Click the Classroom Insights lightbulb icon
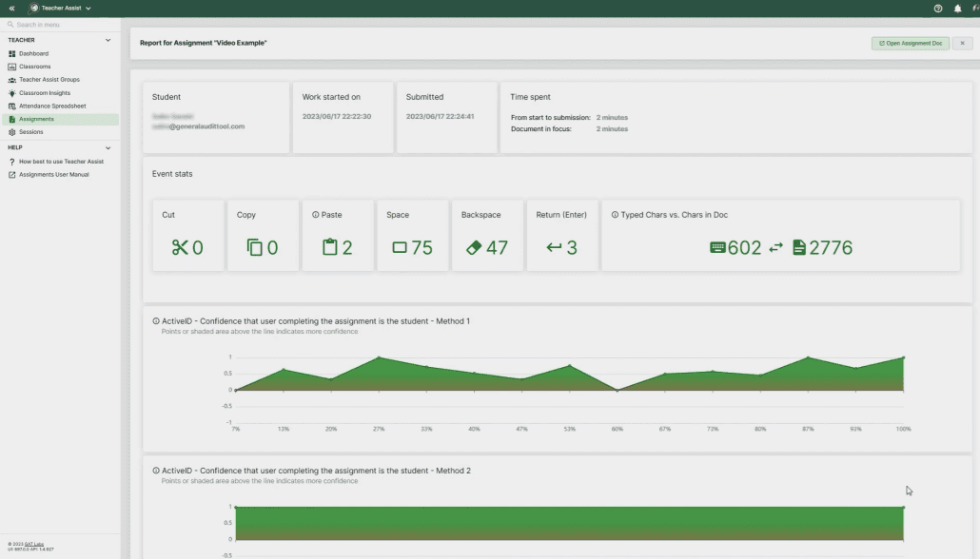 11,93
